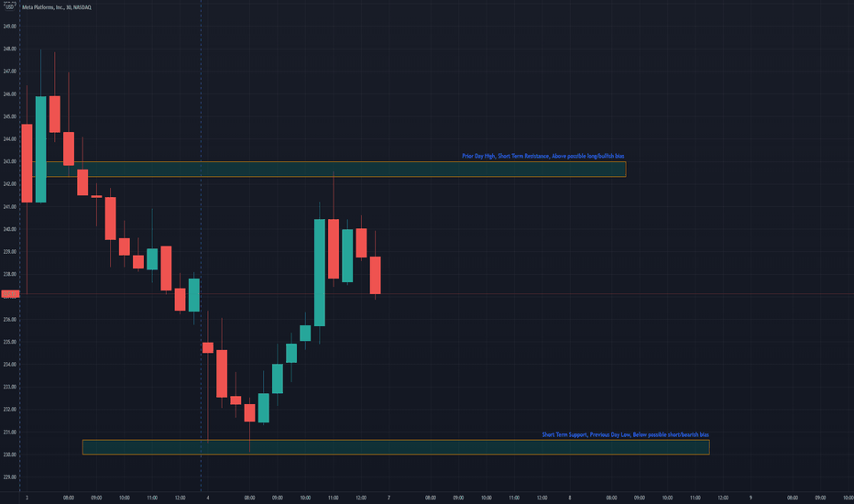
Task: Click day marker 9 on time axis
Action: tap(750, 498)
